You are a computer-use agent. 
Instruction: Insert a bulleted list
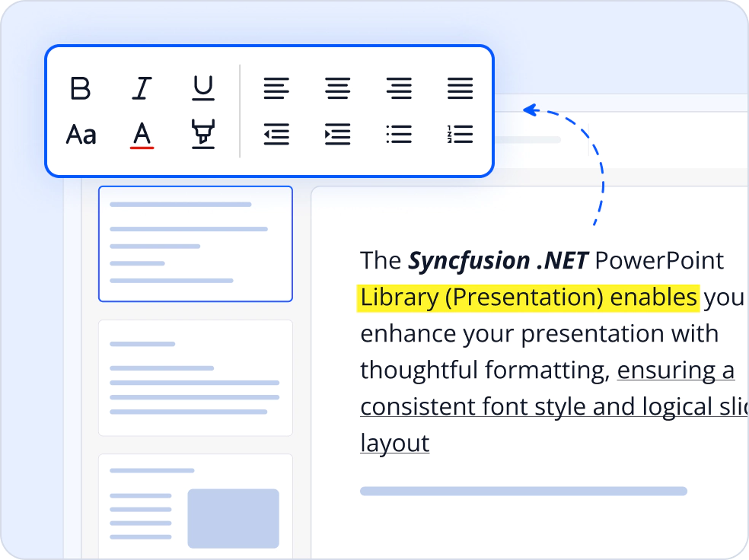click(399, 134)
